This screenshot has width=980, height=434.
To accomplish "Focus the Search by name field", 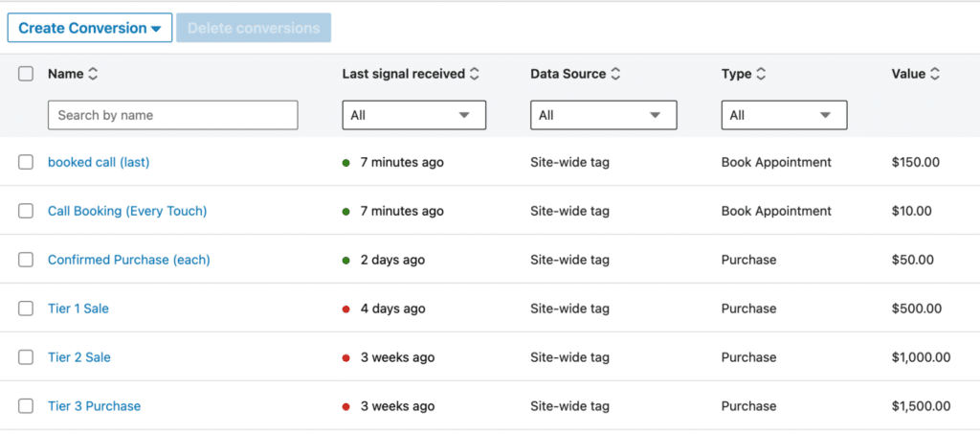I will click(x=172, y=115).
